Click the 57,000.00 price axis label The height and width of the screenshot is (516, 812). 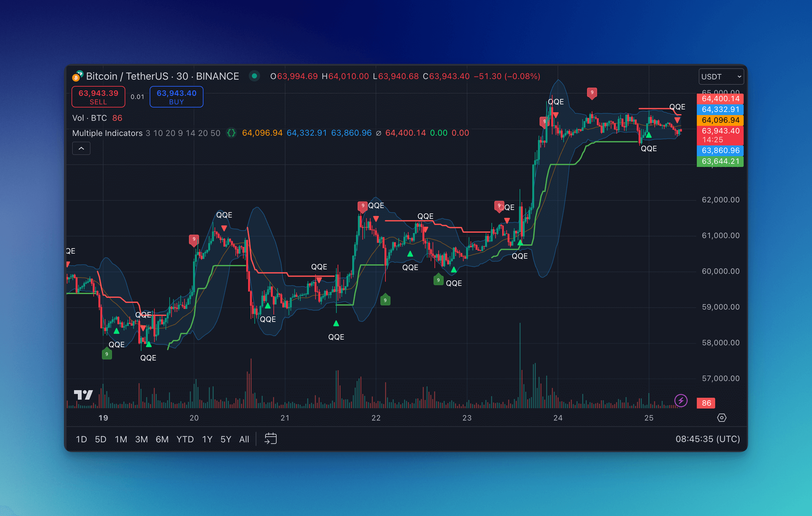tap(721, 378)
